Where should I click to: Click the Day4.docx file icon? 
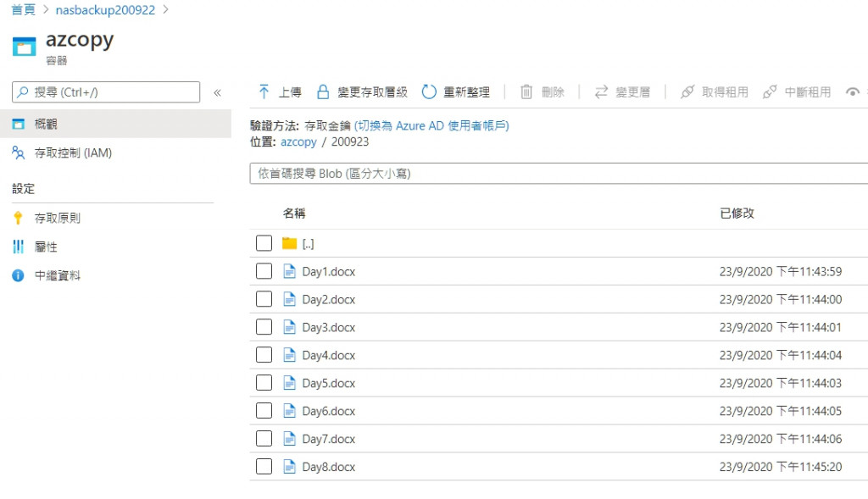coord(289,355)
